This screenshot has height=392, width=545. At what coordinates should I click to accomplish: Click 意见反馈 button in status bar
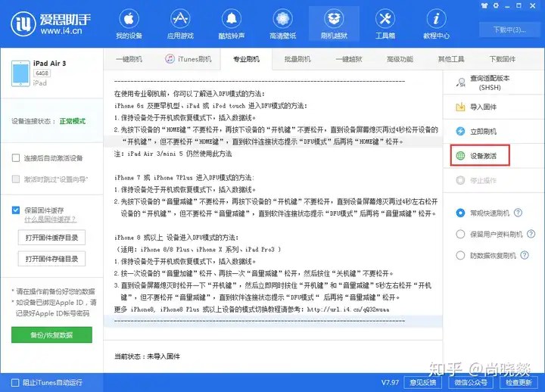(x=423, y=383)
